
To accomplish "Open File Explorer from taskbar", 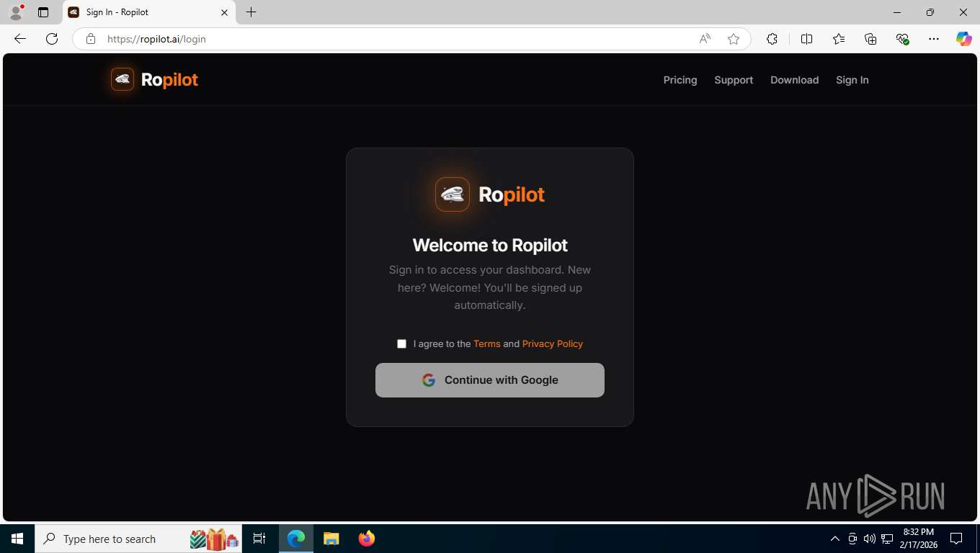I will 331,539.
